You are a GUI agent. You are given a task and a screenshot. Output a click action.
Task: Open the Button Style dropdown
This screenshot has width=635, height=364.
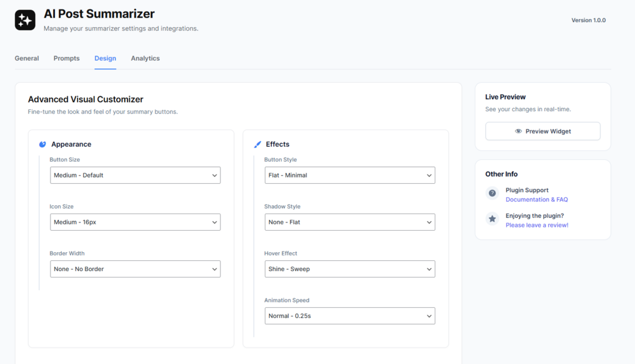(349, 175)
